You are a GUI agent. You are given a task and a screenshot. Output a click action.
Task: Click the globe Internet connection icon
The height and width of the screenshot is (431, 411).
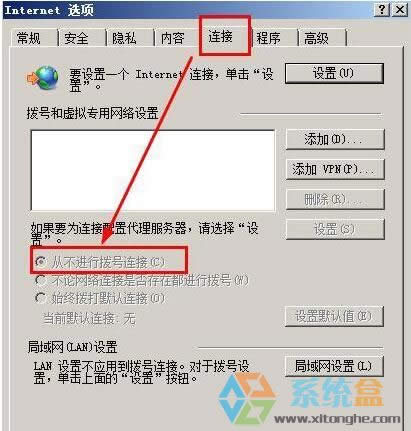pyautogui.click(x=43, y=78)
